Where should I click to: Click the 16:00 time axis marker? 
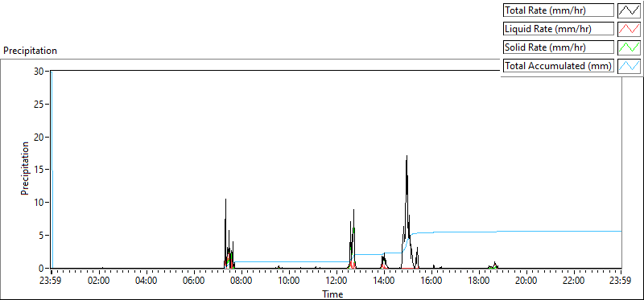tap(431, 281)
